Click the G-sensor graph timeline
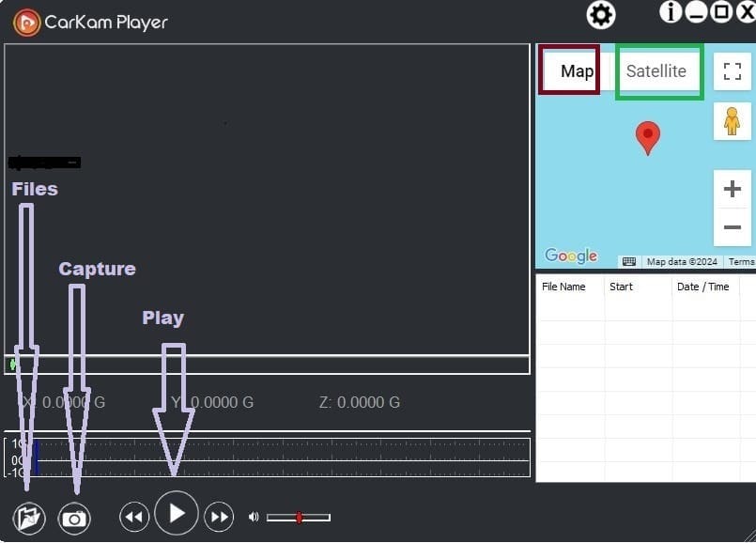 (x=267, y=458)
